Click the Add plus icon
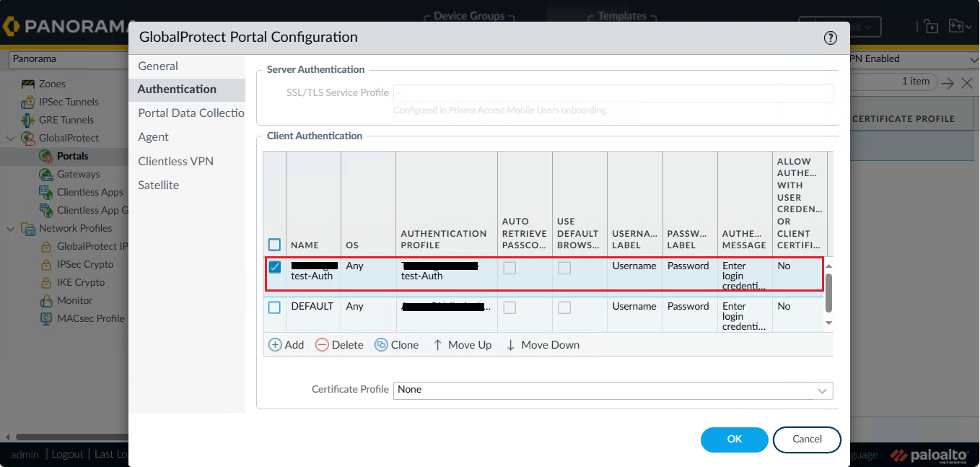 tap(275, 345)
